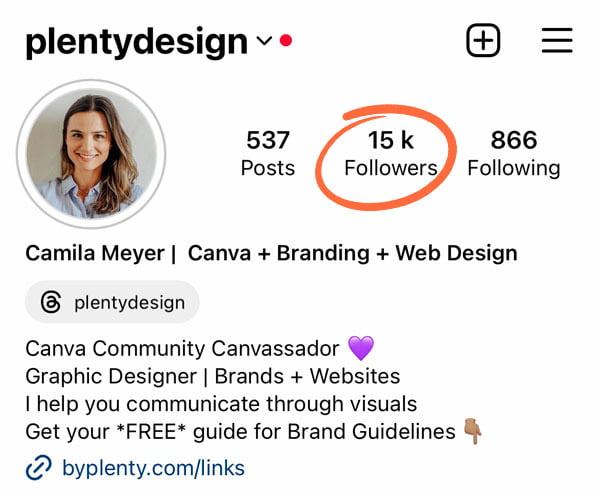This screenshot has width=600, height=496.
Task: Select the plentydesign username header
Action: (137, 41)
